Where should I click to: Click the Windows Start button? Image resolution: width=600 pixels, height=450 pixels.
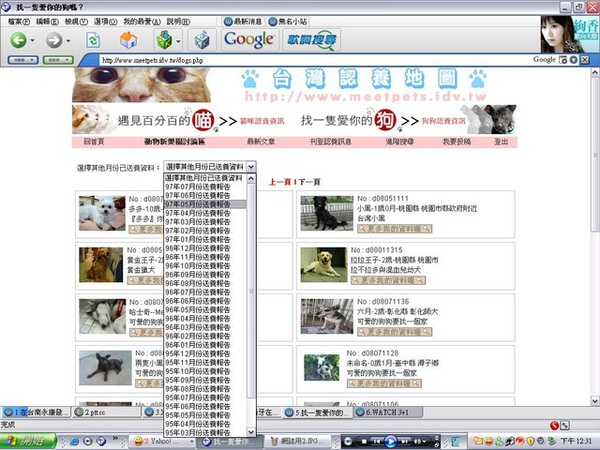27,441
